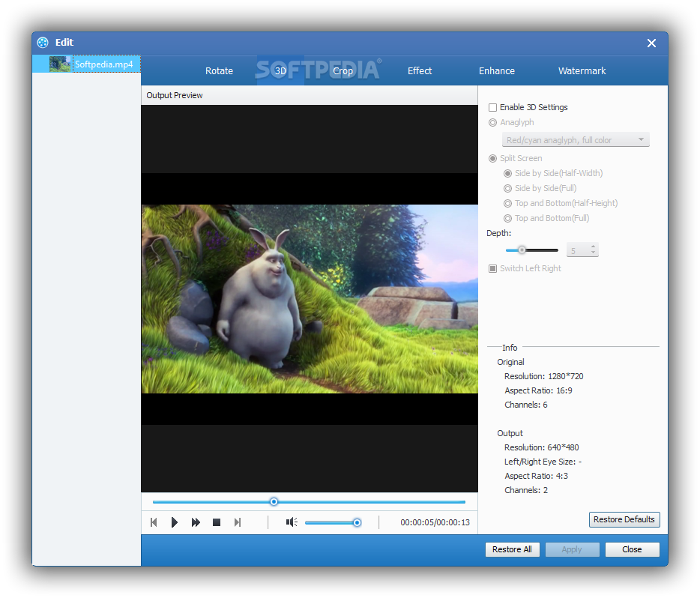The width and height of the screenshot is (700, 598).
Task: Click the Aspect Ratio: 16:9 text
Action: (x=538, y=390)
